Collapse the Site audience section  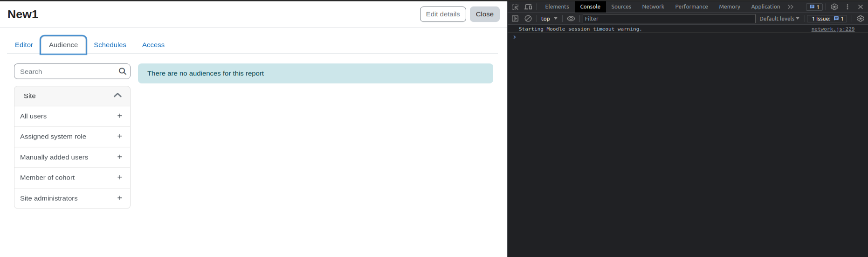pos(117,95)
